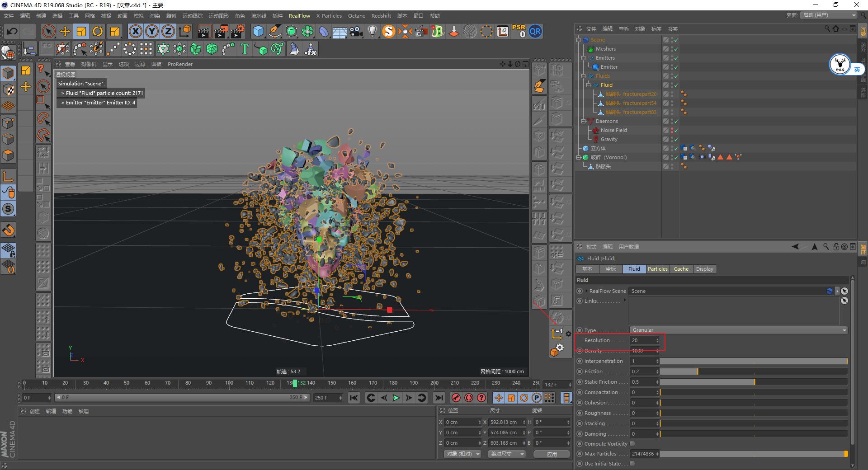Image resolution: width=868 pixels, height=470 pixels.
Task: Select the Cube primitive icon in toolbar
Action: (x=258, y=31)
